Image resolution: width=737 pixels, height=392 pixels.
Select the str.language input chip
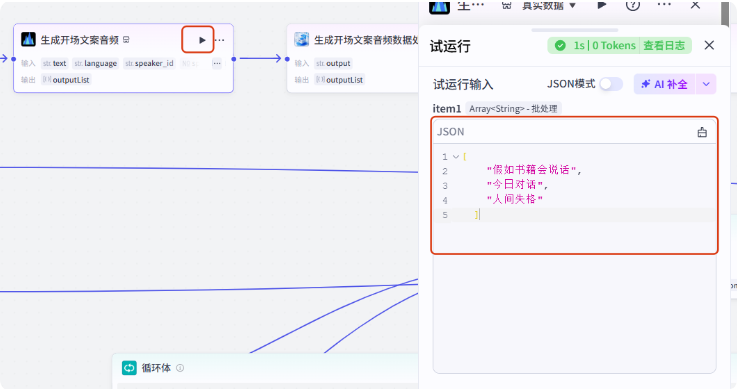click(95, 63)
